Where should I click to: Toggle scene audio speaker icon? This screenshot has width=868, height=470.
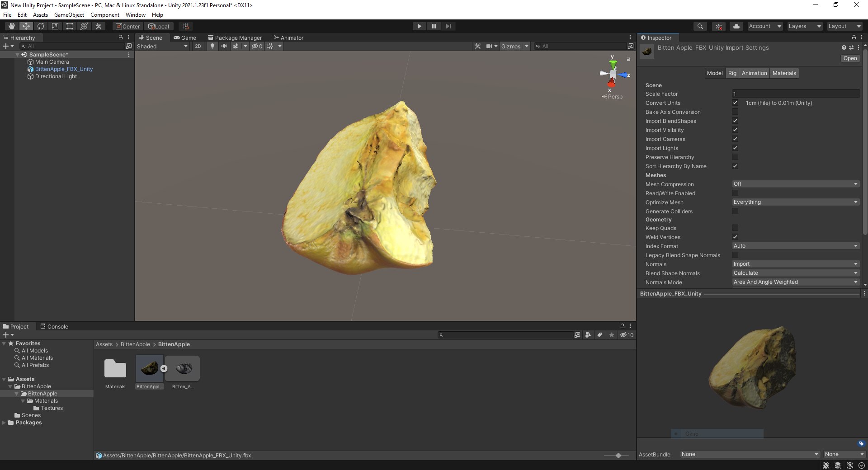click(x=224, y=46)
